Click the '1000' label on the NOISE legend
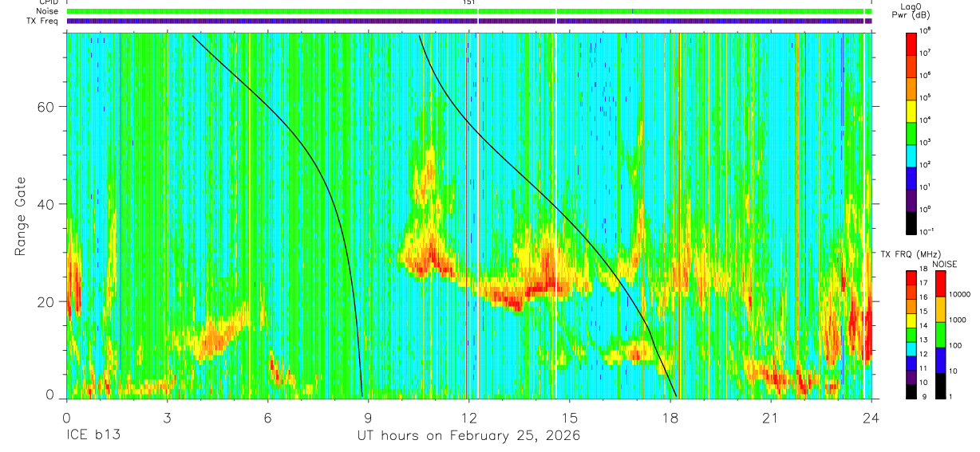 (959, 320)
